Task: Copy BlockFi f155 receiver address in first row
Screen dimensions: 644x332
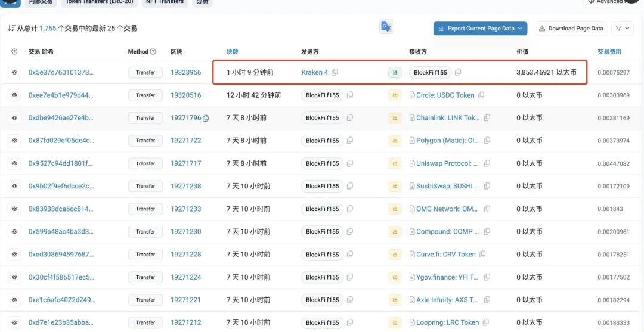Action: click(458, 72)
